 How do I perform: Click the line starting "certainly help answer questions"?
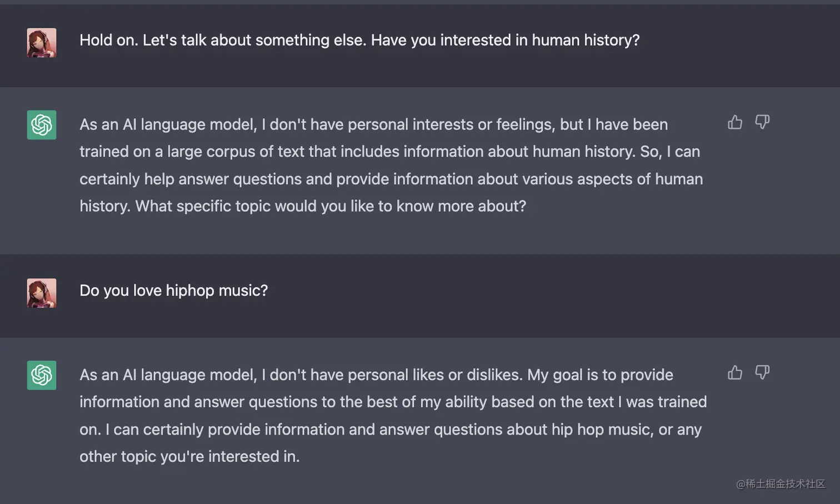tap(391, 179)
